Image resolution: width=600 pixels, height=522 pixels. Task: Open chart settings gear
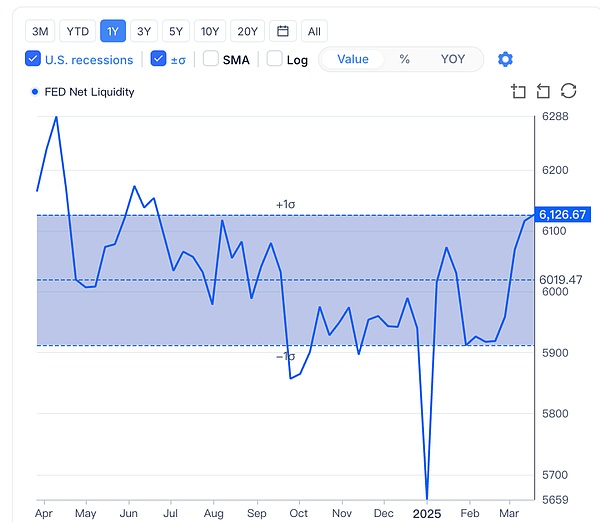pyautogui.click(x=505, y=59)
